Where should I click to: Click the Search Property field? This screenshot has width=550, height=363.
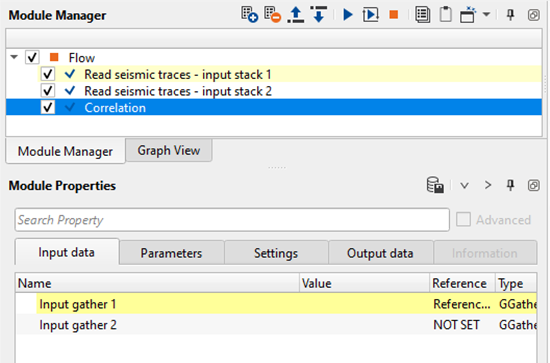[232, 220]
